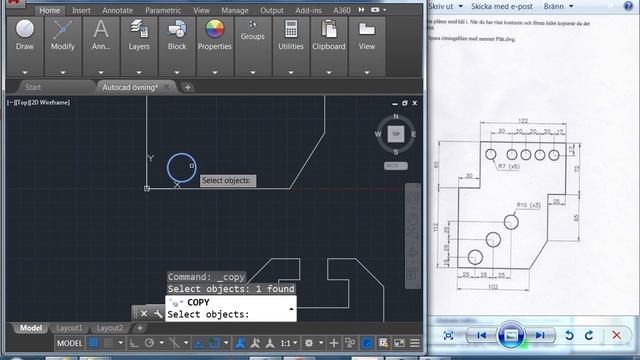This screenshot has height=360, width=640.
Task: Toggle 2D object snap in the status bar
Action: pos(214,343)
